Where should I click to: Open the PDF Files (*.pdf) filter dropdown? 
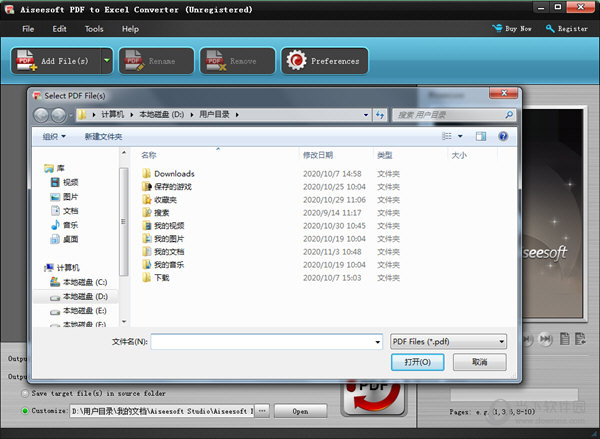[448, 341]
